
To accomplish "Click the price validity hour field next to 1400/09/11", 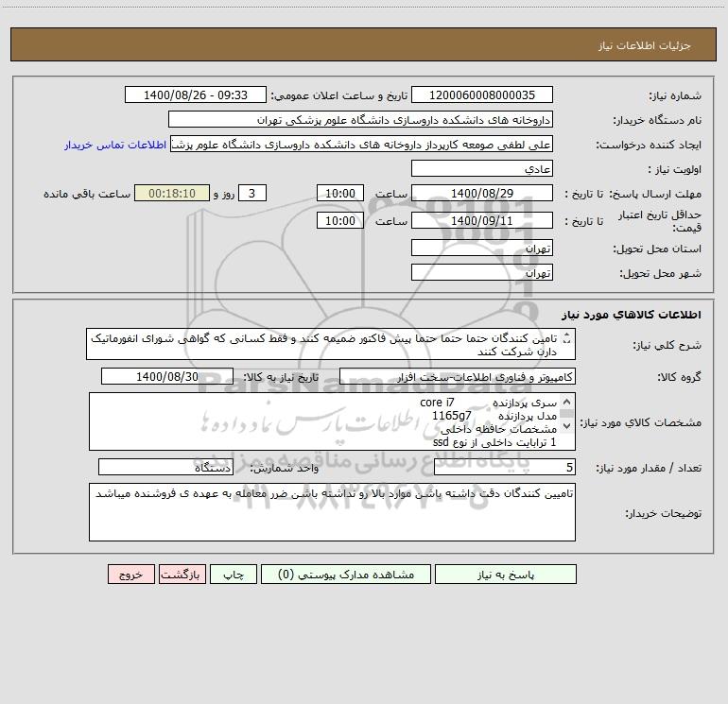I will pyautogui.click(x=339, y=220).
